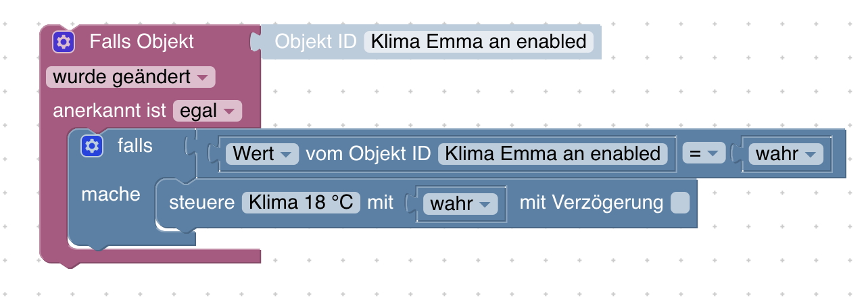Open the '=' comparison operator dropdown

(x=703, y=154)
